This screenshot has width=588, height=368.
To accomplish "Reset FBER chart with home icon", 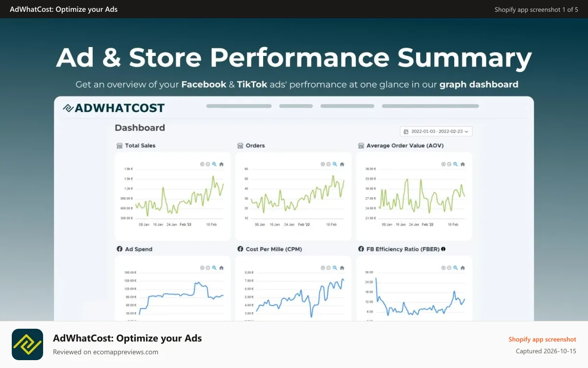I will coord(463,268).
